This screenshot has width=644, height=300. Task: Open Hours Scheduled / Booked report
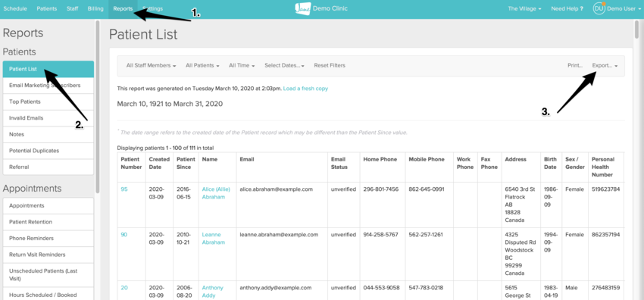click(48, 294)
